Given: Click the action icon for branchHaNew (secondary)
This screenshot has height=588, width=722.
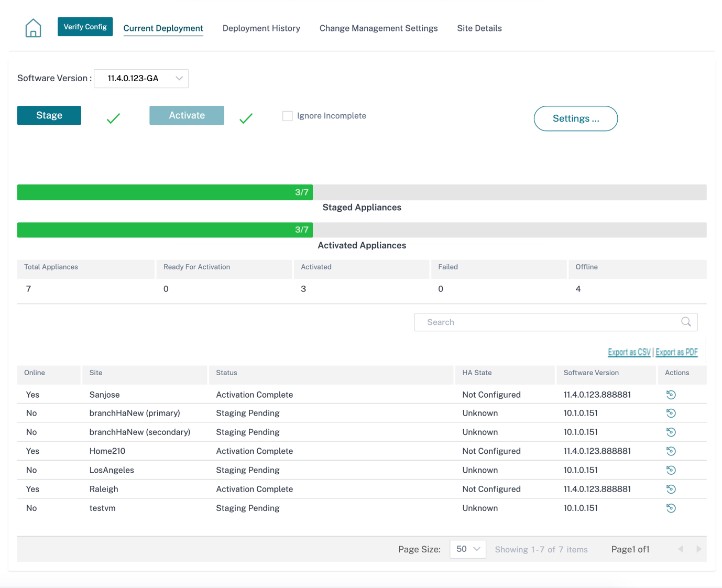Looking at the screenshot, I should pyautogui.click(x=671, y=432).
